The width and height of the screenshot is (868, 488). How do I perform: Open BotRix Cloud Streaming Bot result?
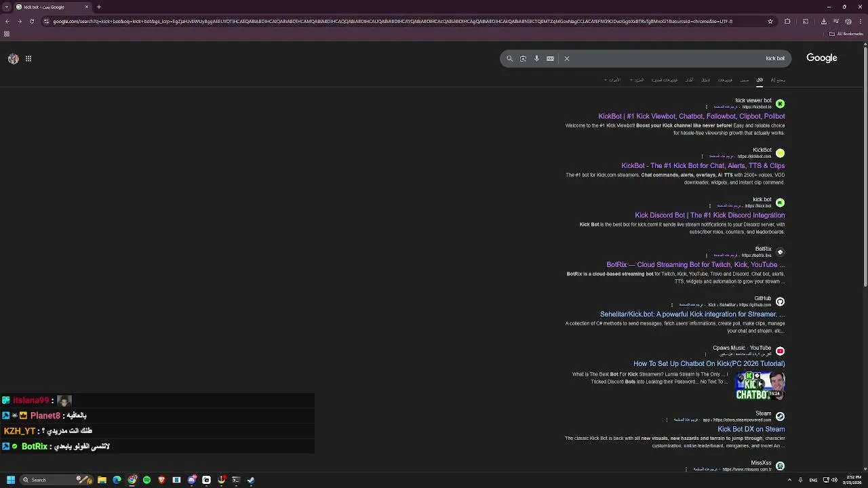coord(696,265)
